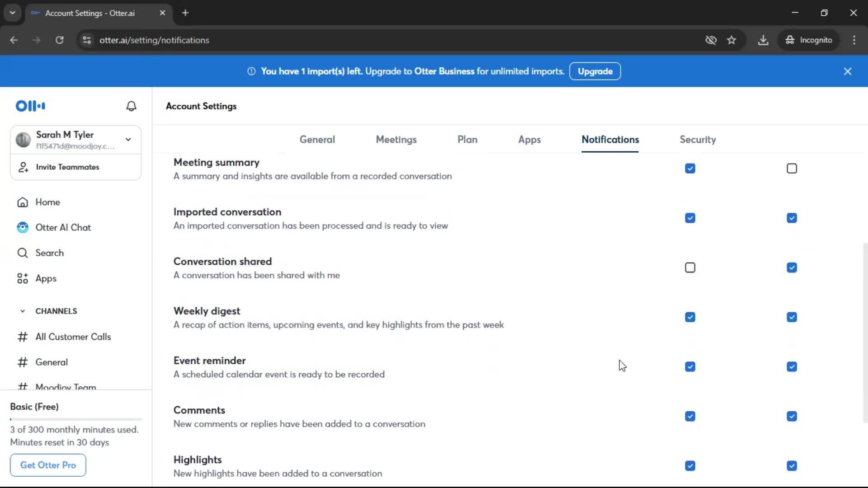Click the page vertical scrollbar
868x488 pixels.
(x=865, y=333)
